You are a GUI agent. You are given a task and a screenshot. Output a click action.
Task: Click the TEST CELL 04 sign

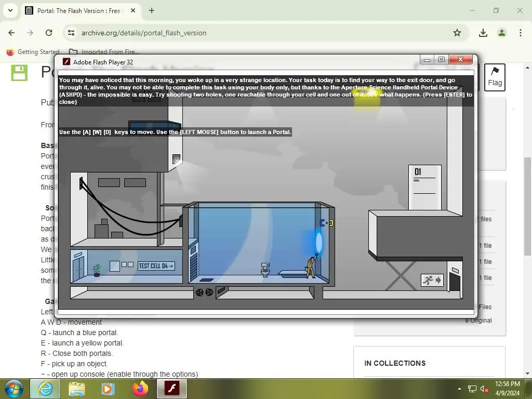(x=156, y=266)
